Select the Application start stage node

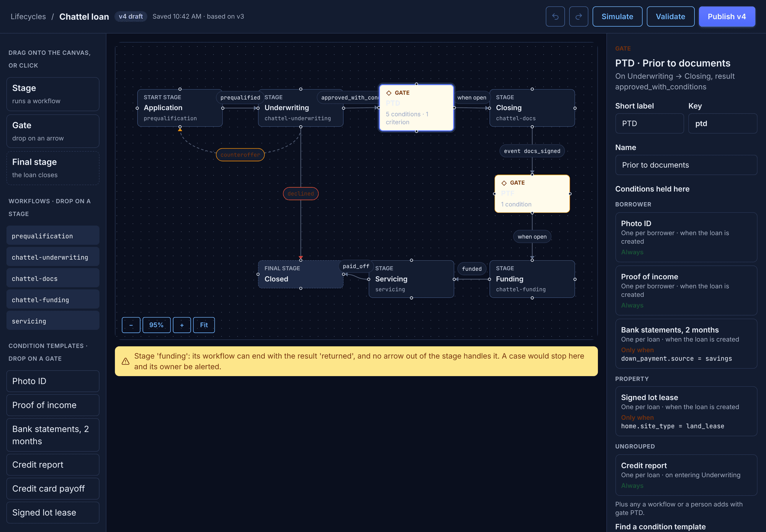[180, 108]
